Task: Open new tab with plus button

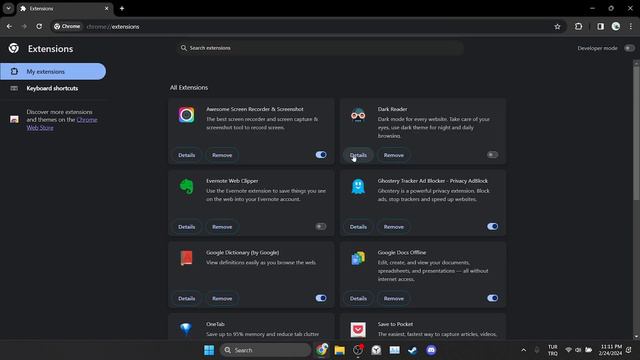Action: coord(122,9)
